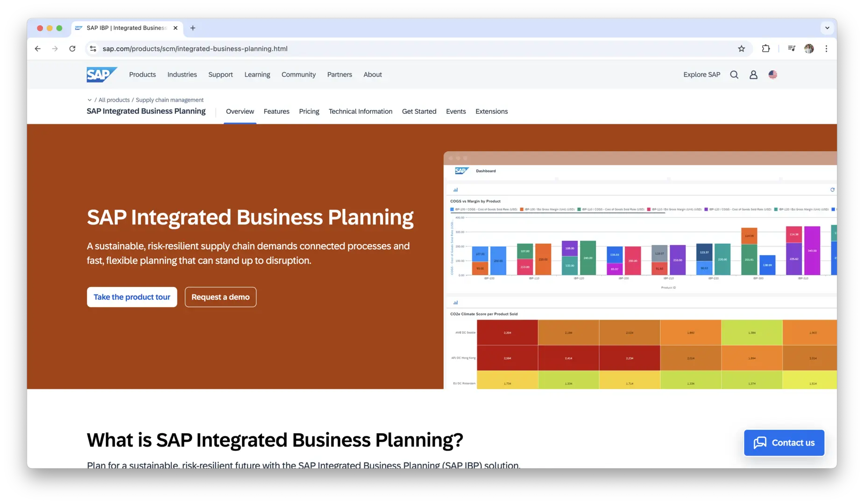Go back with the browser back arrow
The width and height of the screenshot is (864, 504).
[x=38, y=49]
